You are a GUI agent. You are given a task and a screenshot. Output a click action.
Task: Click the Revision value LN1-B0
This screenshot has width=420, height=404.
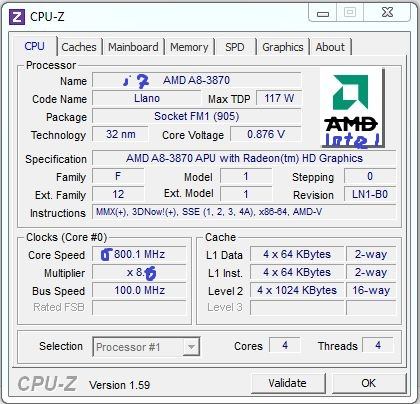(370, 194)
